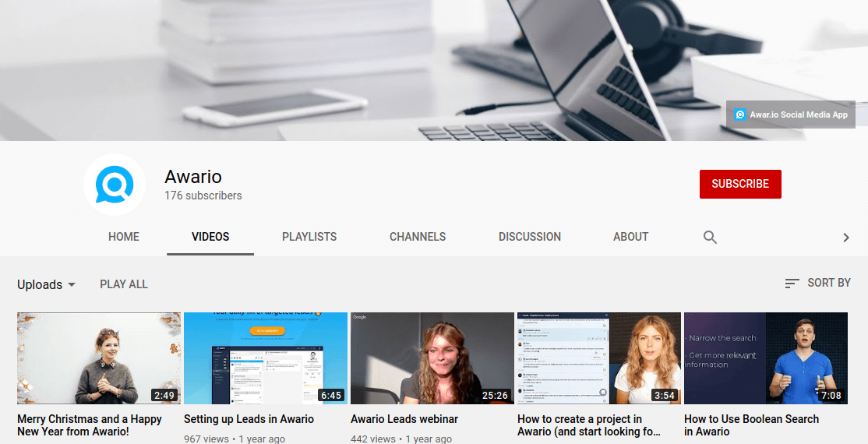Go to the Channels tab
Image resolution: width=868 pixels, height=444 pixels.
click(x=418, y=236)
